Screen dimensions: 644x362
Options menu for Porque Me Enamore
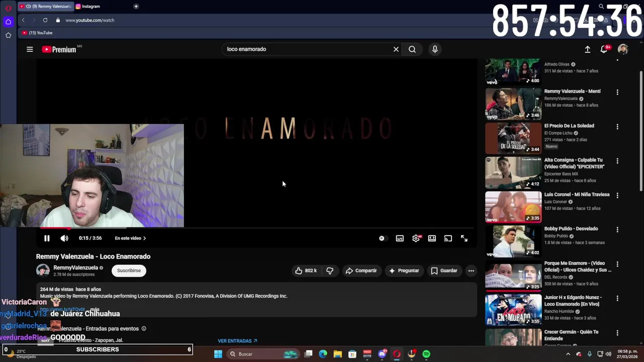point(617,264)
